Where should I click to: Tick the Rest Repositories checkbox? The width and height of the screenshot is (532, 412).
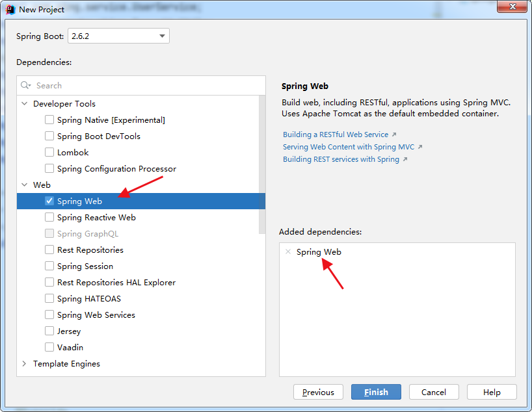49,250
